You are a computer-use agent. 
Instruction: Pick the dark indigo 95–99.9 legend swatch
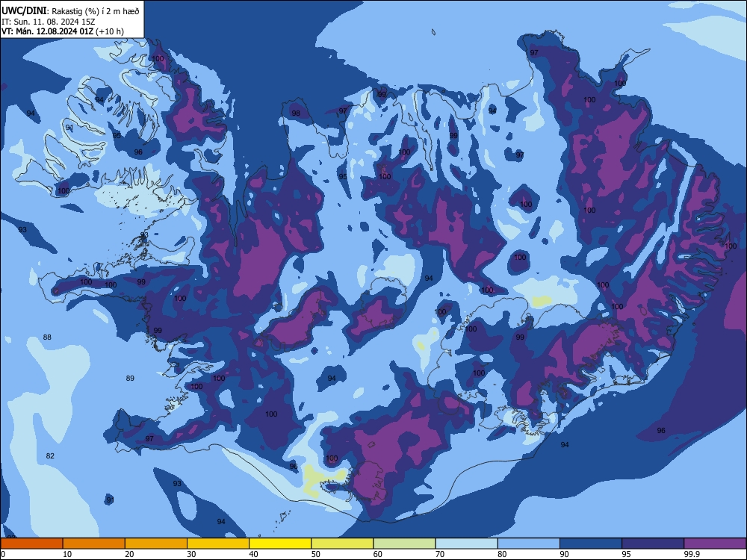coord(653,544)
